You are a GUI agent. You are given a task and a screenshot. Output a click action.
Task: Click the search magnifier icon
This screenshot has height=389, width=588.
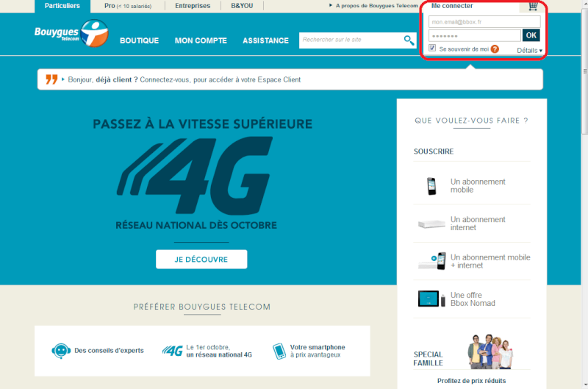[x=409, y=40]
